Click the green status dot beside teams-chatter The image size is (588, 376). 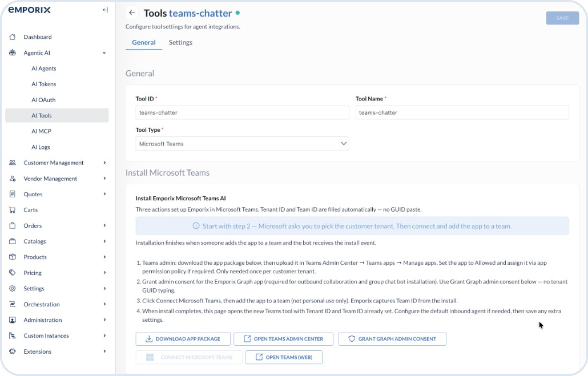pos(237,13)
